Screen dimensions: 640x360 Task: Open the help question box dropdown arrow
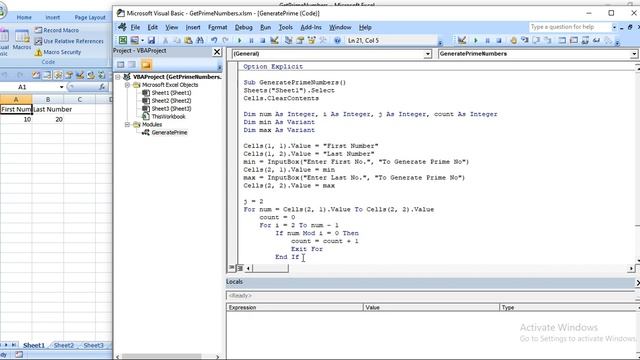(x=614, y=27)
